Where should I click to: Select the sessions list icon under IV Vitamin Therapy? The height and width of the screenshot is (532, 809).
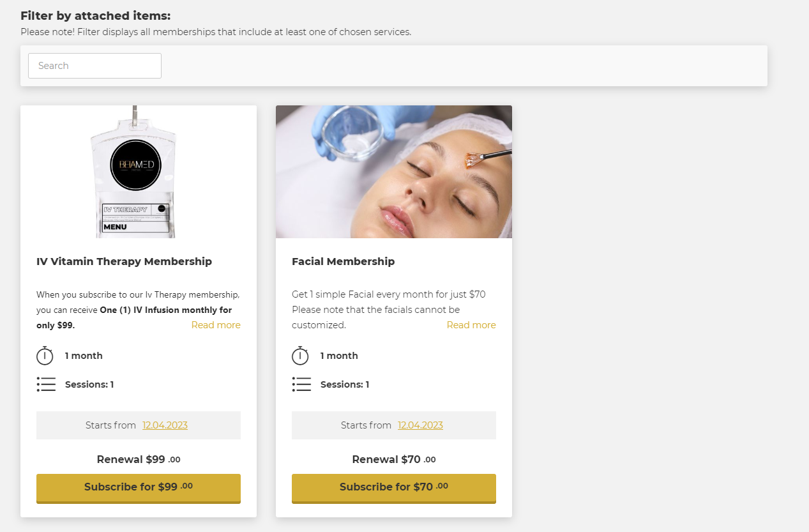click(x=46, y=384)
